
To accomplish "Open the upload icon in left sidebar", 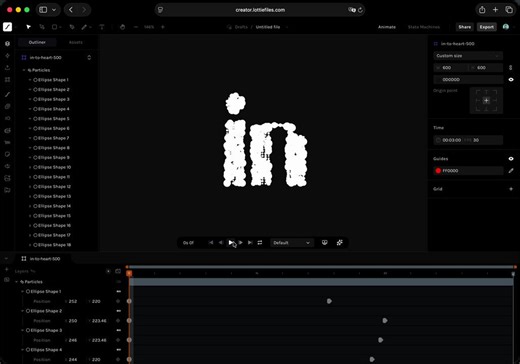I will (x=7, y=68).
